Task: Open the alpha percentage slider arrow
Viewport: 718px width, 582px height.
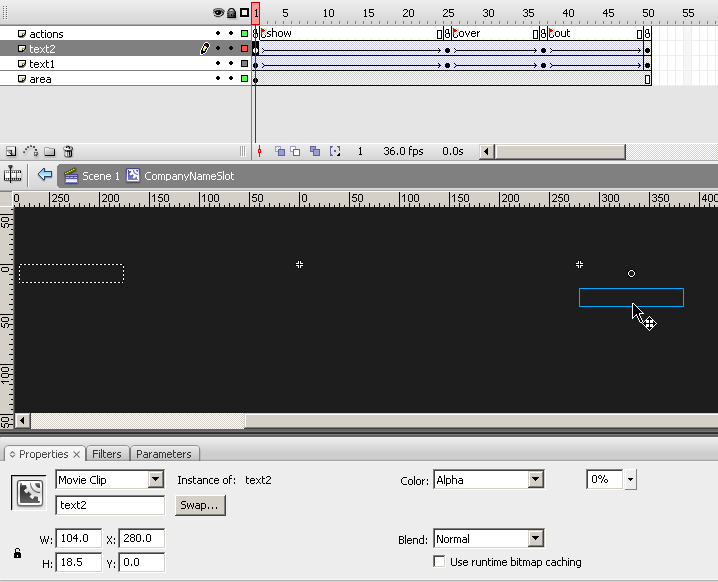Action: click(x=630, y=480)
